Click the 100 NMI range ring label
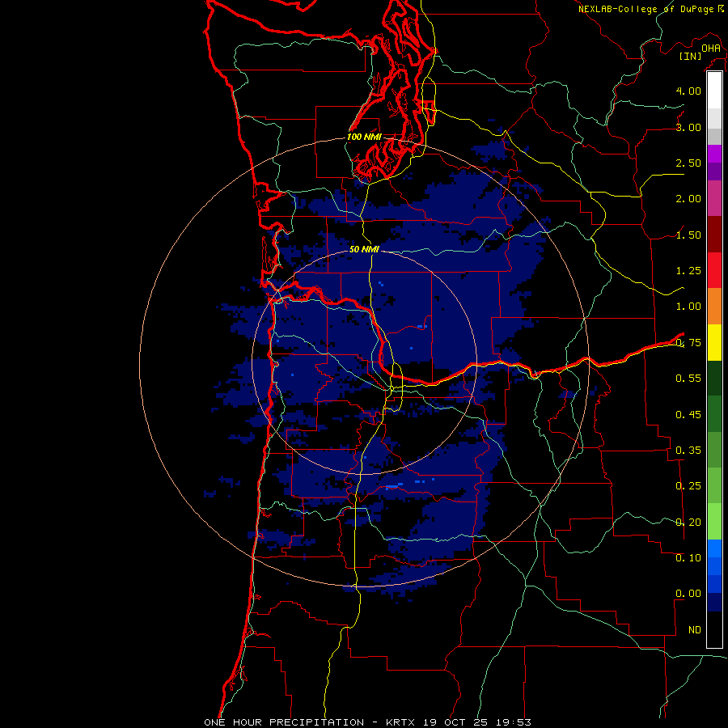 [x=364, y=137]
